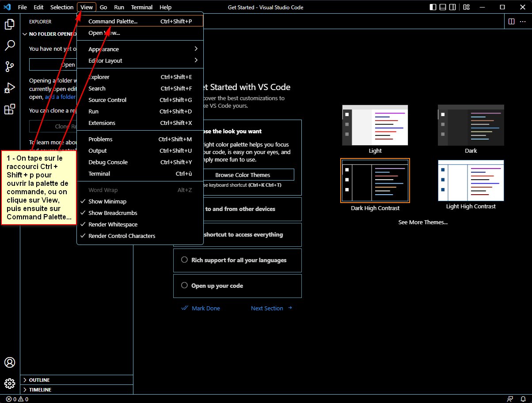Select the Search icon in the activity bar

[x=10, y=45]
